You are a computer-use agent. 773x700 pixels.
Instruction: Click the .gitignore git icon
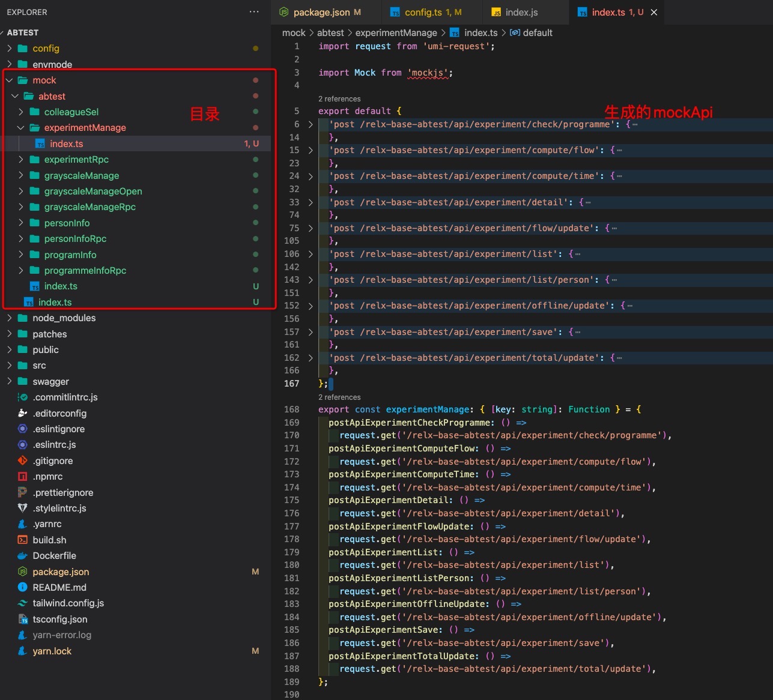(23, 460)
